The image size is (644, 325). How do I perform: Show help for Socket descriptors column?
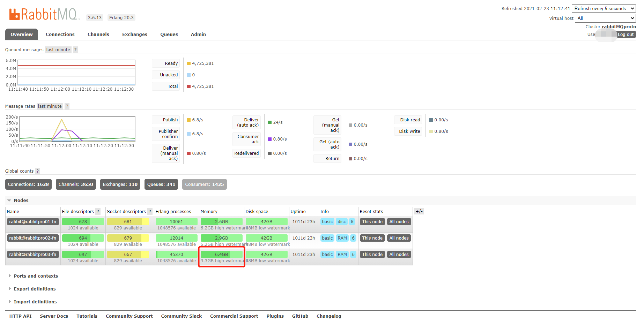click(x=150, y=212)
